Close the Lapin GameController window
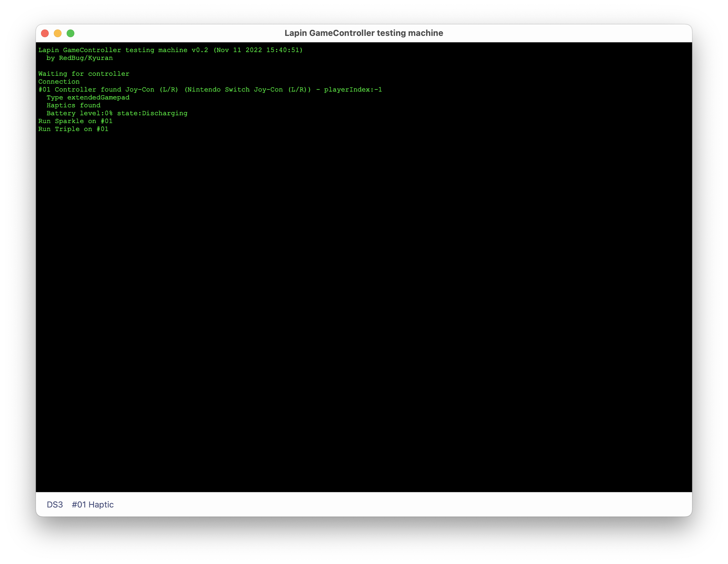The image size is (728, 564). pyautogui.click(x=45, y=33)
